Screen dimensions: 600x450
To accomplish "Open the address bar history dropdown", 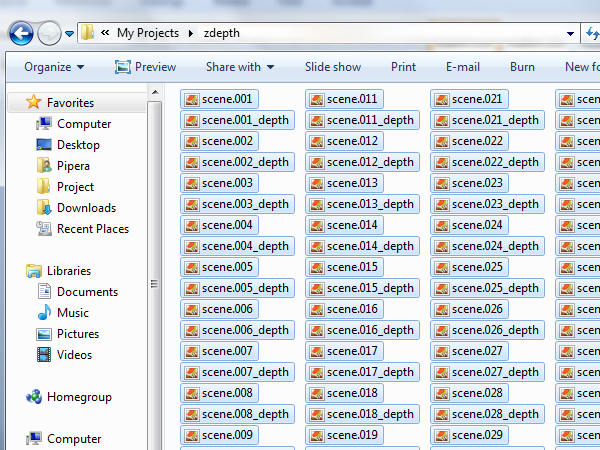I will click(570, 34).
